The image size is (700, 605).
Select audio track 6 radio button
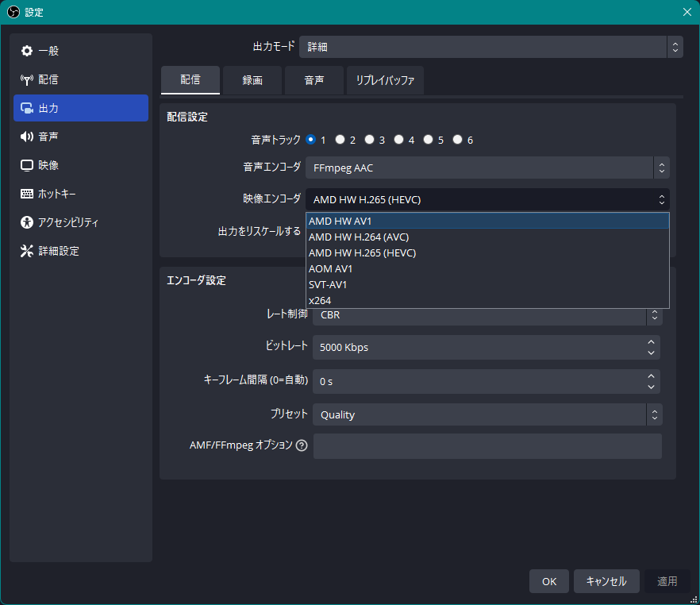tap(457, 139)
